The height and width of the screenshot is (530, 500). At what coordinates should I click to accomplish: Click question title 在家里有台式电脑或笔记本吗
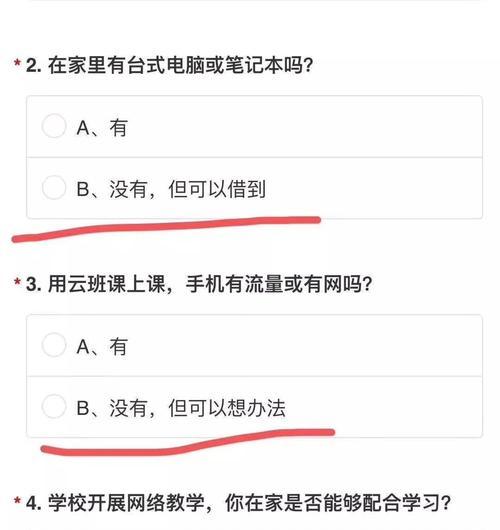point(180,65)
